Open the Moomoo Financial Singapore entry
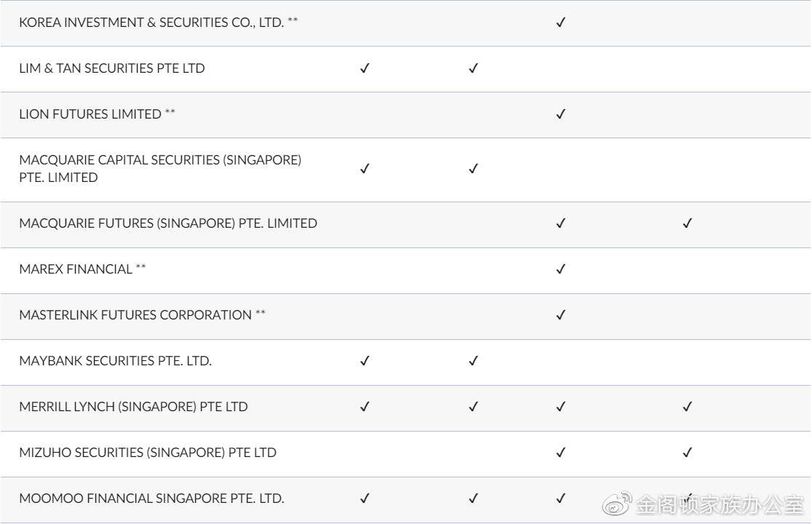The height and width of the screenshot is (524, 812). pyautogui.click(x=151, y=499)
